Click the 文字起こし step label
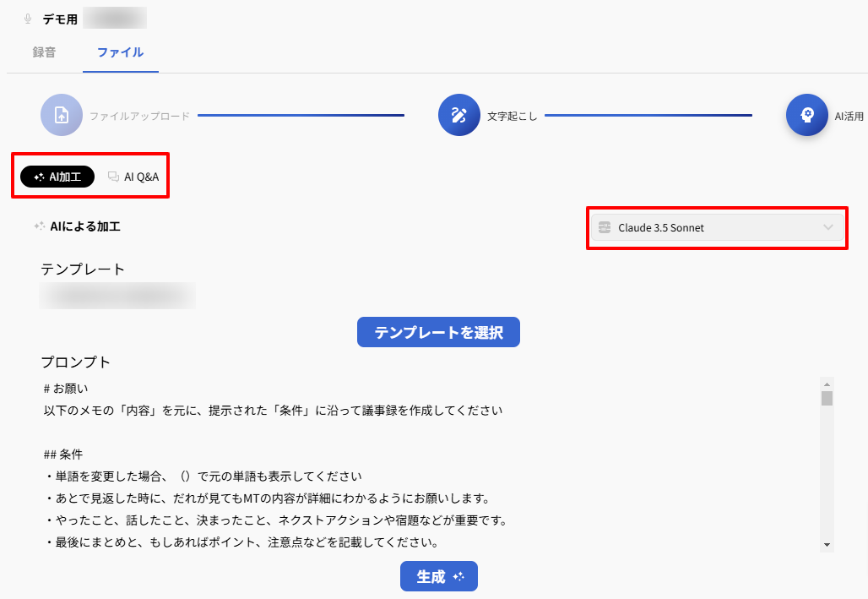 [512, 116]
